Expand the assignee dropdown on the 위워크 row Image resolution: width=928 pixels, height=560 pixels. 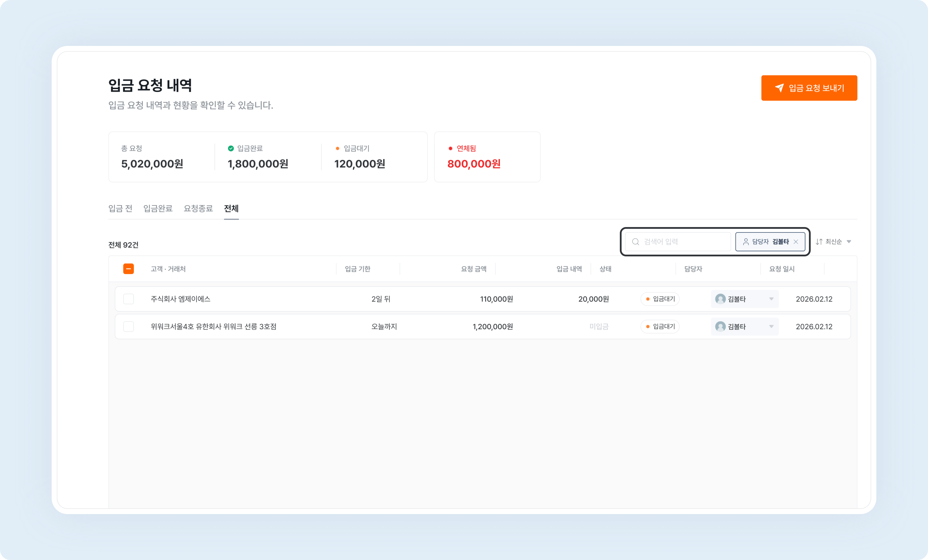pos(771,327)
